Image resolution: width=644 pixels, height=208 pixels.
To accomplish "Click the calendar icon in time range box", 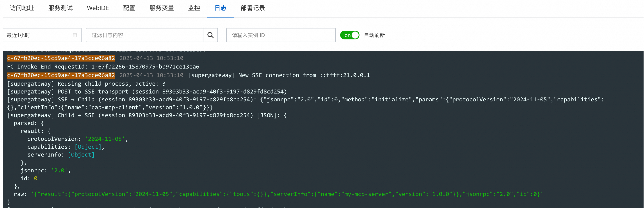I will [x=75, y=35].
